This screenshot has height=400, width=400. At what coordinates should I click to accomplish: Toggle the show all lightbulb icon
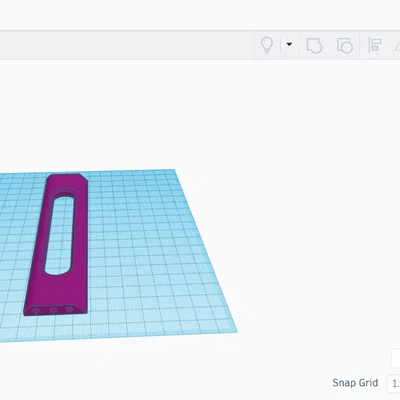click(x=267, y=45)
